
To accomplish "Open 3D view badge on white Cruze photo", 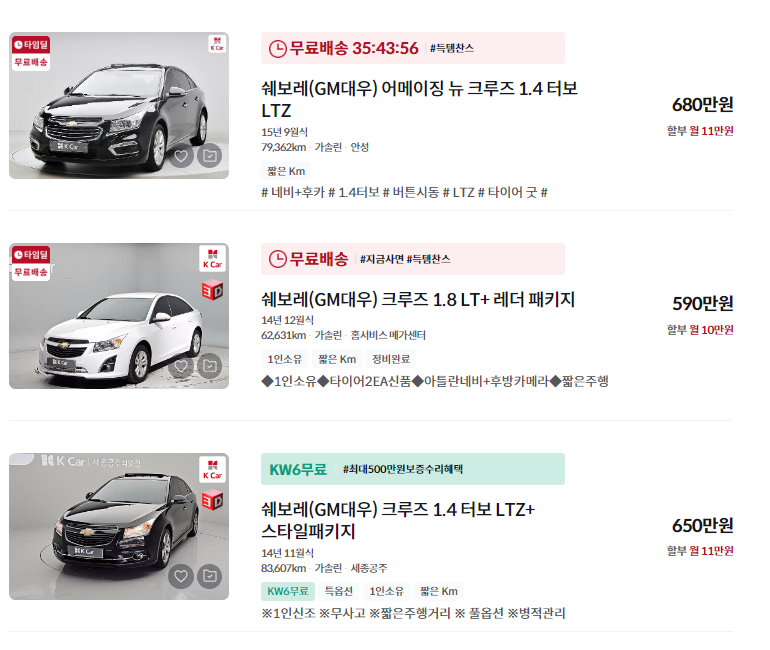I will 213,291.
